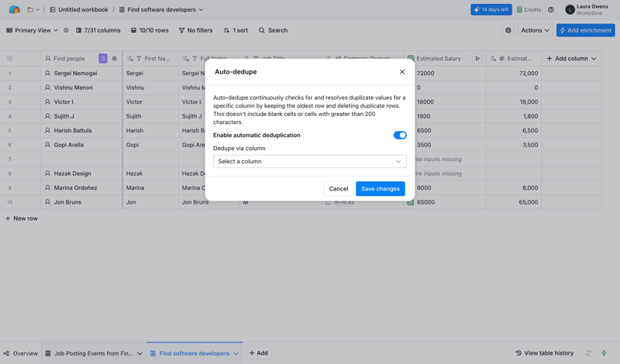
Task: Open the folder navigation icon
Action: pos(30,9)
